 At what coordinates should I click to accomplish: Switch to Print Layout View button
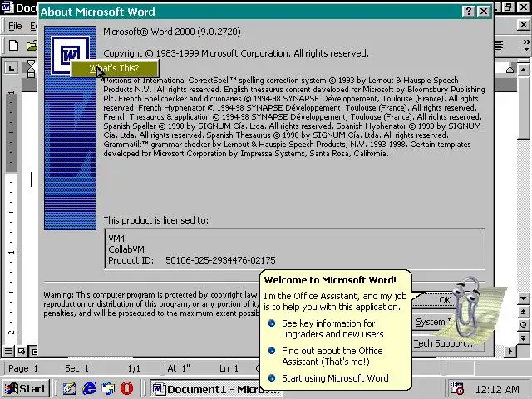point(33,351)
